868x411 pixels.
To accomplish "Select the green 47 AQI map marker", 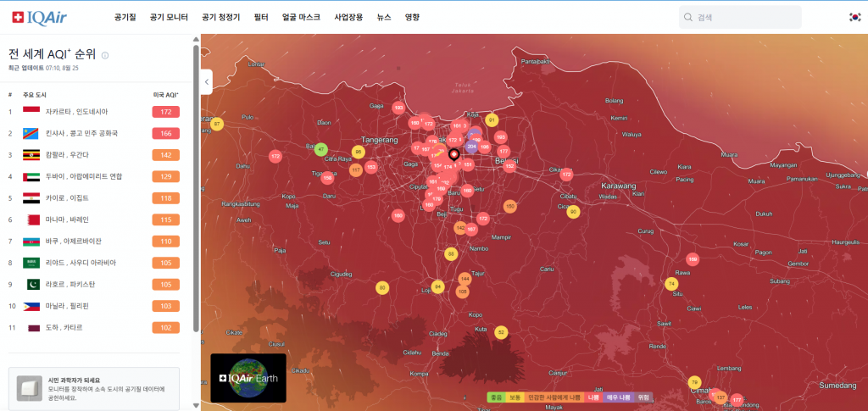I will point(321,150).
